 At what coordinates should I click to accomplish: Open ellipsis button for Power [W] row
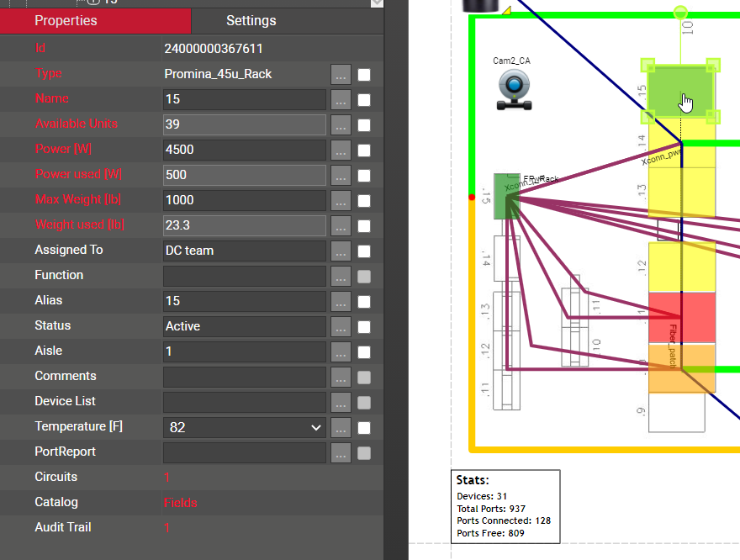tap(341, 151)
